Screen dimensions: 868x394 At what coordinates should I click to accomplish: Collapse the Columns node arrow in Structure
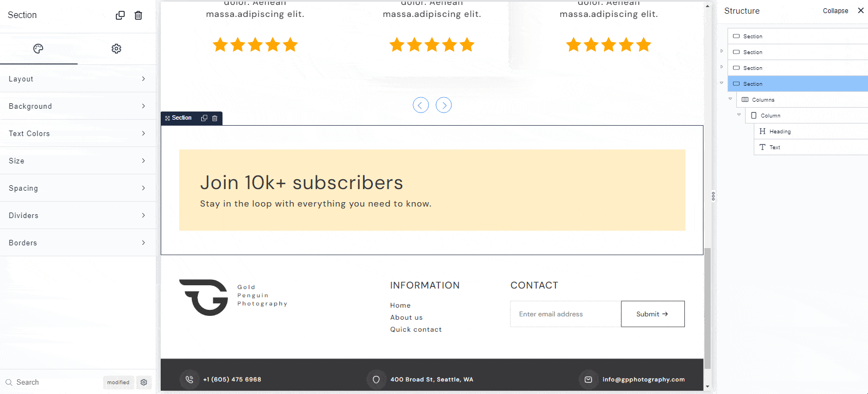pyautogui.click(x=730, y=99)
